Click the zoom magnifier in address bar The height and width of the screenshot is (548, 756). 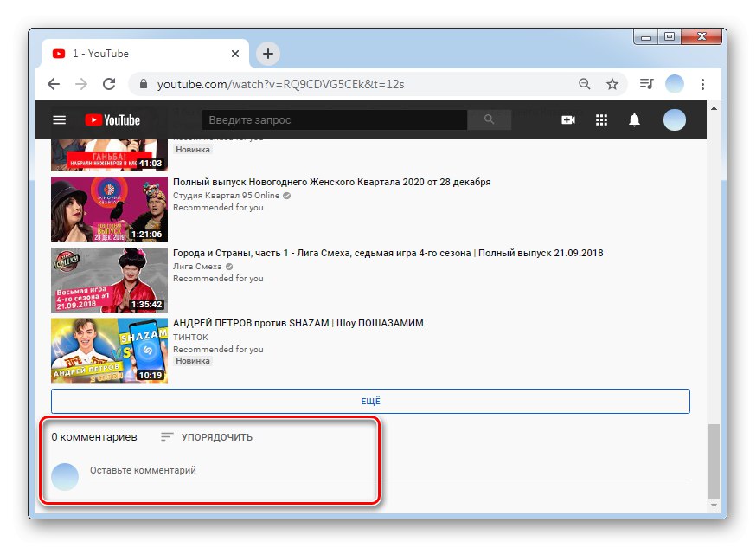pyautogui.click(x=585, y=84)
